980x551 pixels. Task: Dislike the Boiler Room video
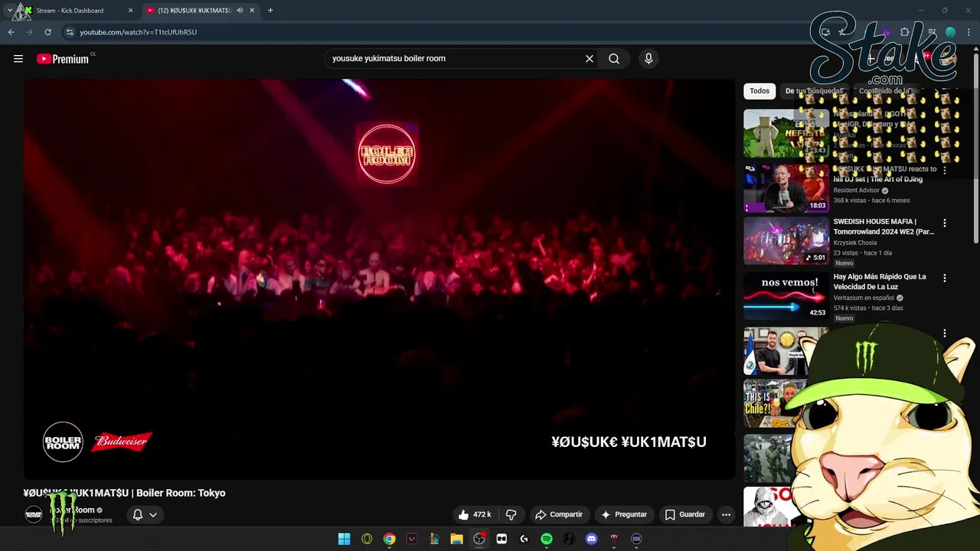click(x=511, y=514)
